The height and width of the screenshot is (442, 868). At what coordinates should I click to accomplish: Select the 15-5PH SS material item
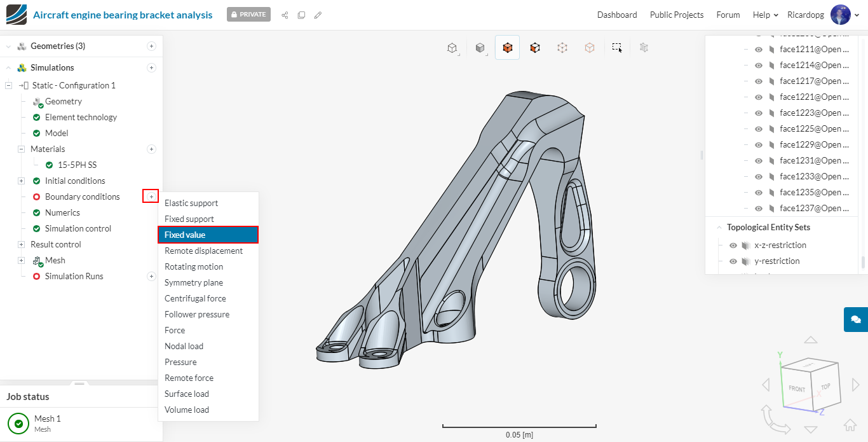tap(77, 165)
